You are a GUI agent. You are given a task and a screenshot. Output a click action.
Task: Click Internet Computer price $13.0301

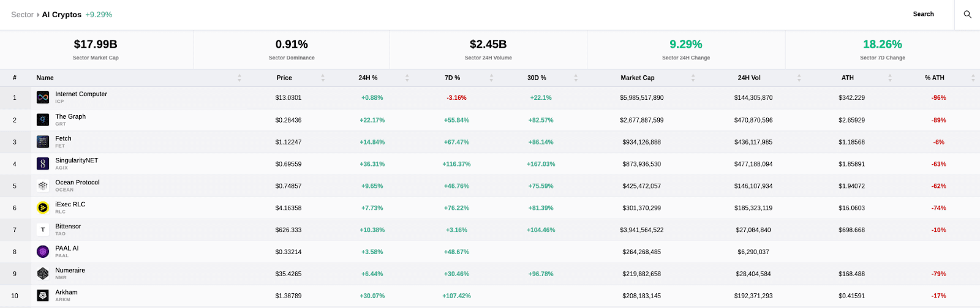(288, 98)
